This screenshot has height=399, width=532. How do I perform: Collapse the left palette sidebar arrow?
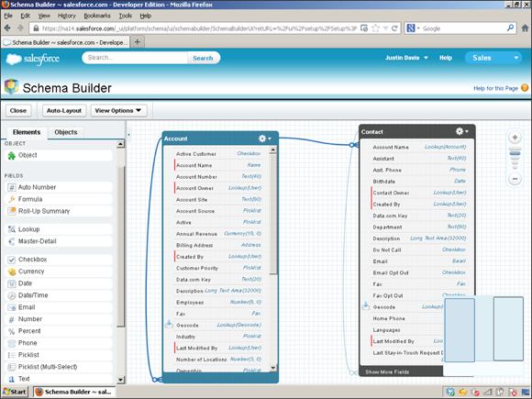[x=129, y=135]
